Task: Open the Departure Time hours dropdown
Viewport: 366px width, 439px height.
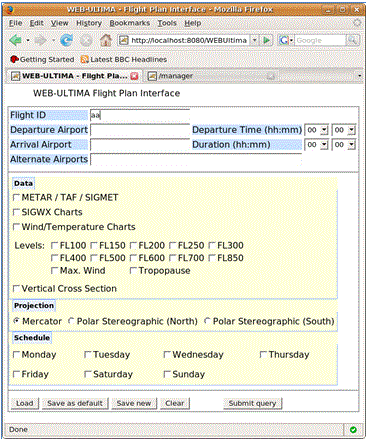Action: (324, 130)
